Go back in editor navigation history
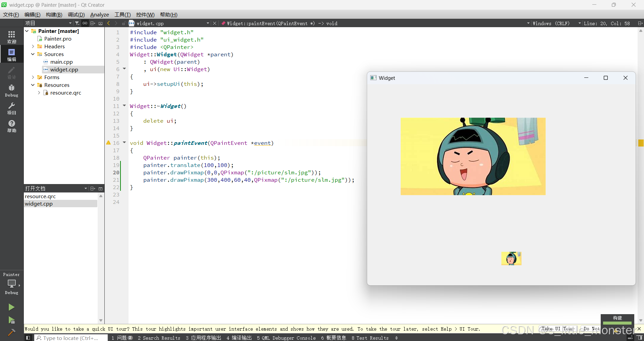644x341 pixels. click(108, 23)
